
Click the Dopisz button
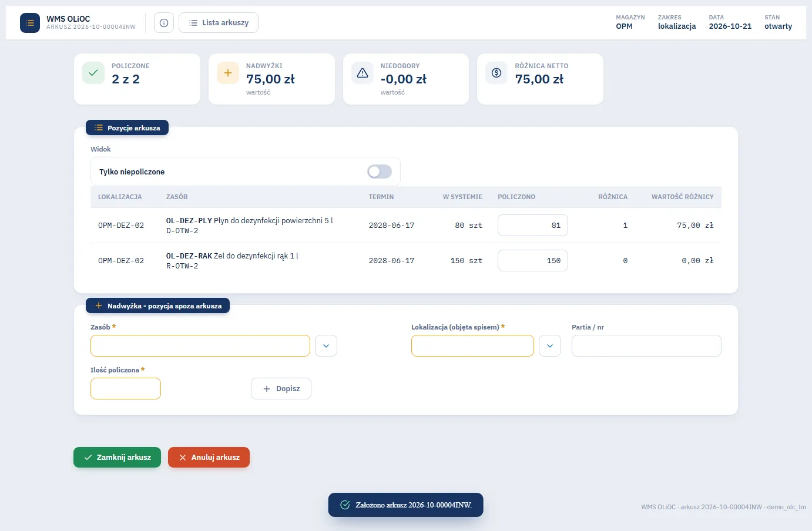(281, 389)
